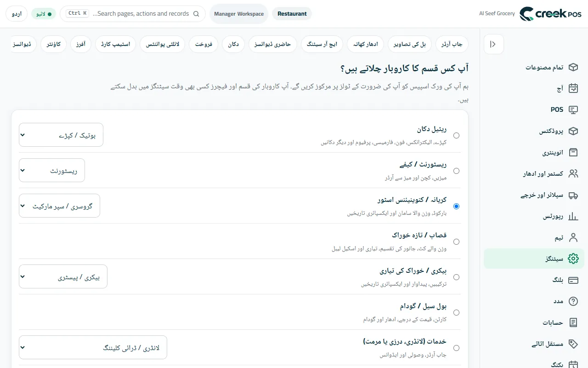The image size is (588, 368).
Task: Click the Help question mark icon
Action: (573, 301)
